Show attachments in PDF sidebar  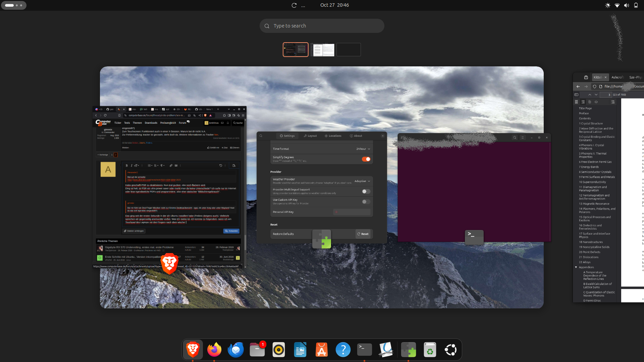(x=589, y=102)
